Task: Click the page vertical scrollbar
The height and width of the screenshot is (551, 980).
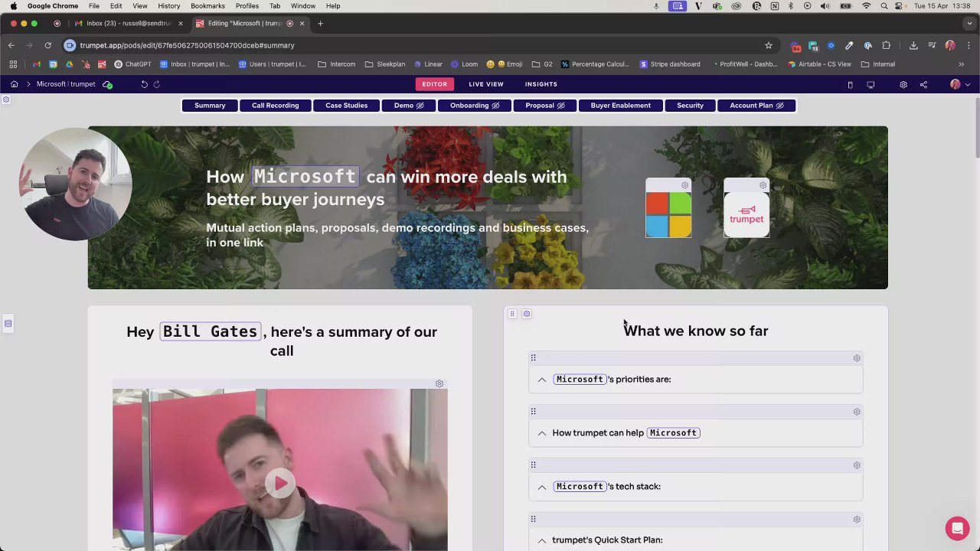Action: point(977,126)
